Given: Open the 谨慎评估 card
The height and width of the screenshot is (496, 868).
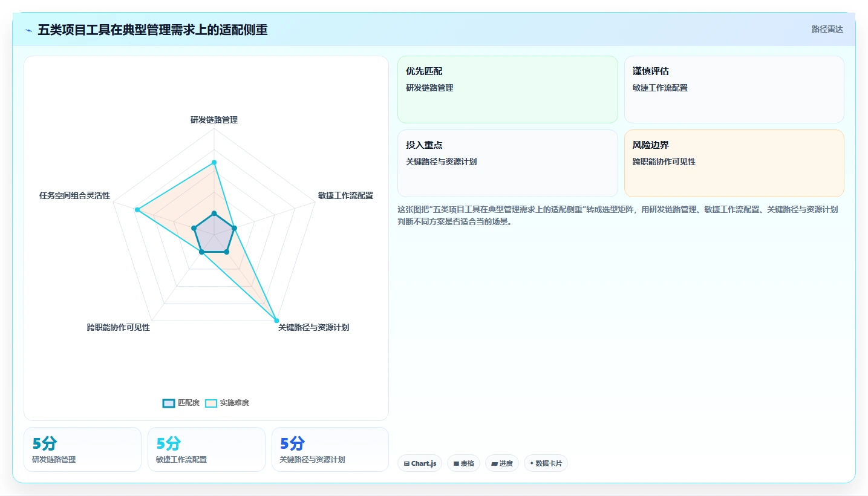Looking at the screenshot, I should tap(734, 90).
